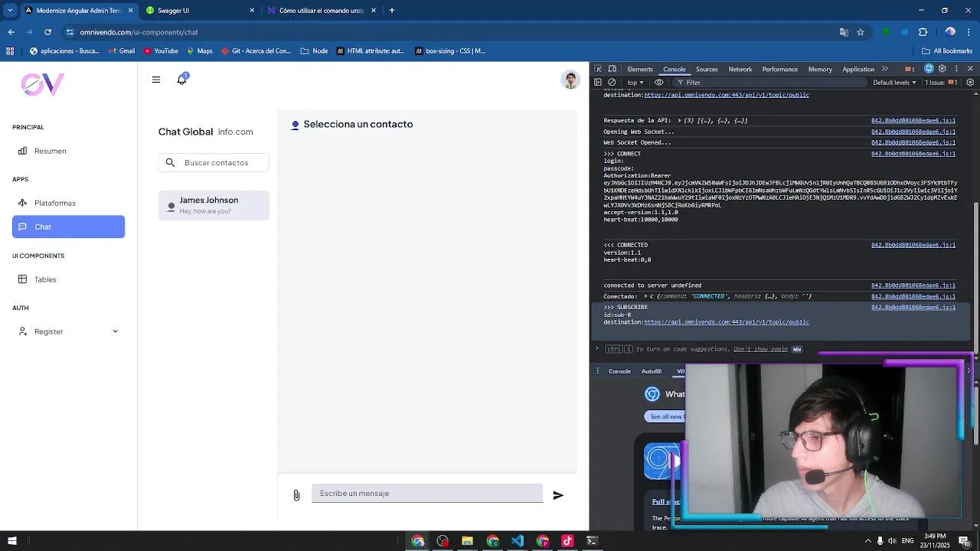This screenshot has height=551, width=980.
Task: Expand the Conectado object in console
Action: coord(648,296)
